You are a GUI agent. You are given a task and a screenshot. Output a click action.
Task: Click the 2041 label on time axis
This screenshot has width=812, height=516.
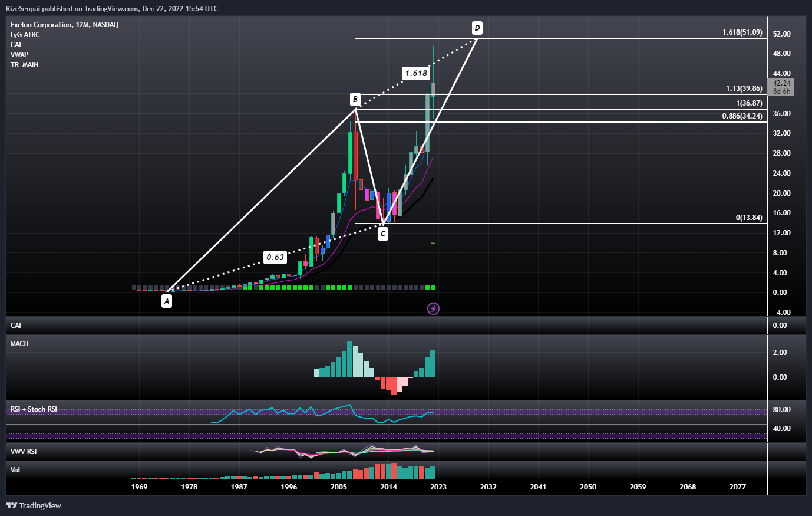pyautogui.click(x=538, y=487)
